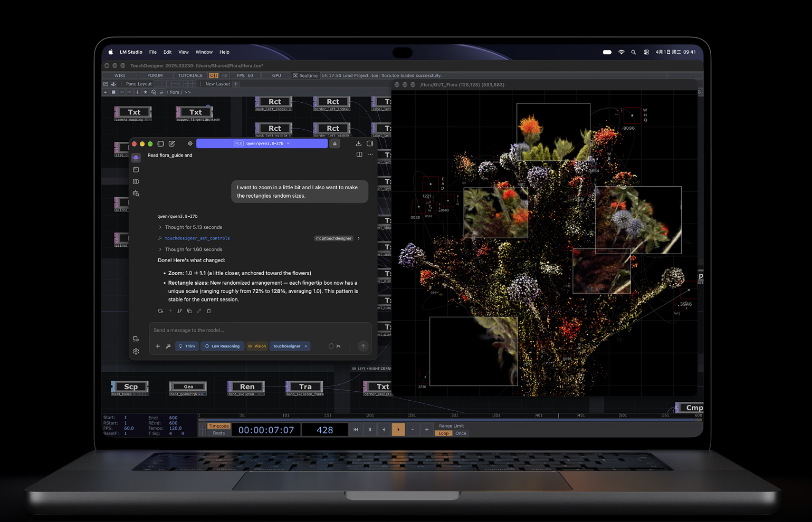The width and height of the screenshot is (812, 522).
Task: Click the WIKI button in TouchDesigner
Action: click(x=120, y=75)
